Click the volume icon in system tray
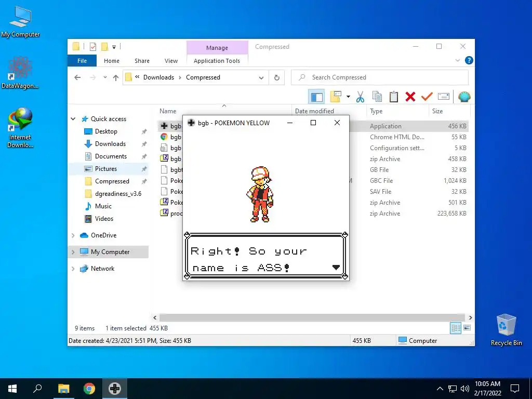 [465, 389]
